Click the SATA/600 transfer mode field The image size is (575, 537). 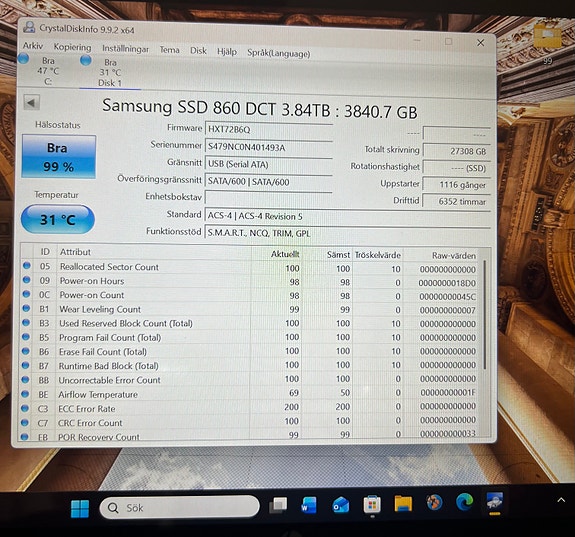point(268,182)
